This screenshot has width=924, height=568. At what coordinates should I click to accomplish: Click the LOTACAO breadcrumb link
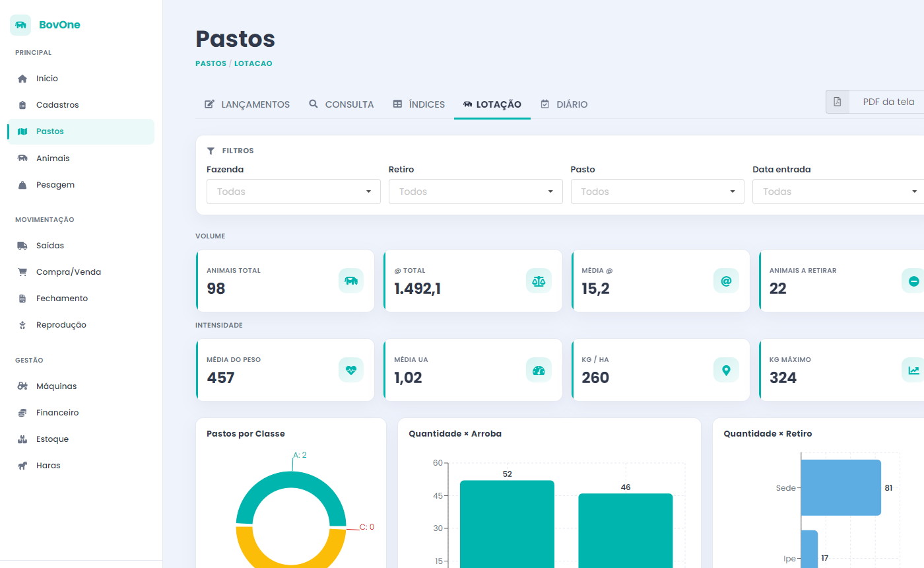click(253, 64)
